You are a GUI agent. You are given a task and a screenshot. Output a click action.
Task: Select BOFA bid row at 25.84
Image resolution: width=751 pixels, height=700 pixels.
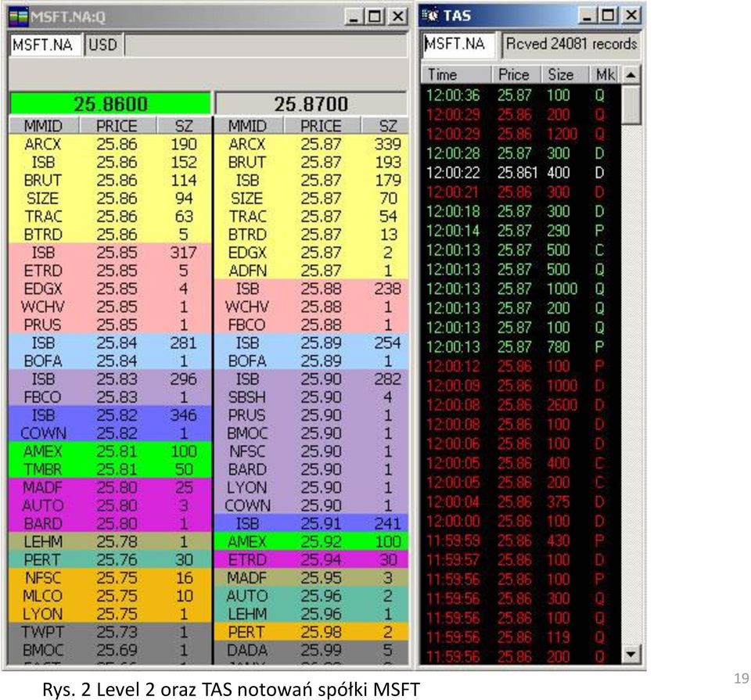[110, 361]
